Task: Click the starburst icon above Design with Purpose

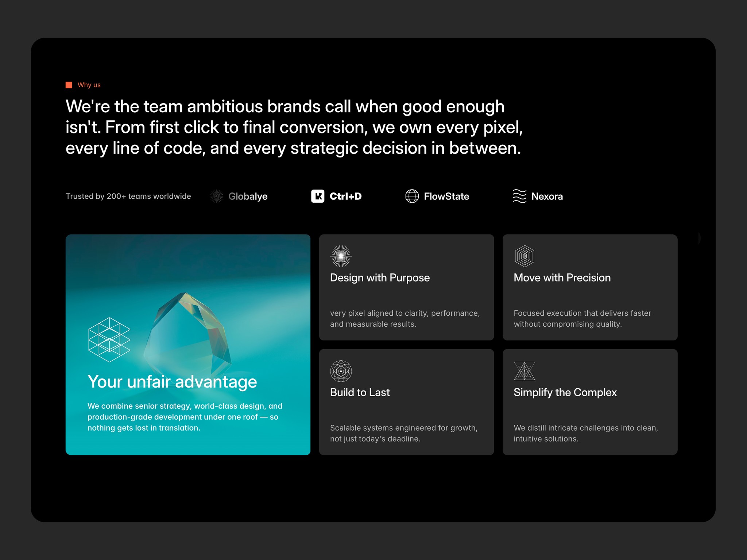Action: [341, 256]
